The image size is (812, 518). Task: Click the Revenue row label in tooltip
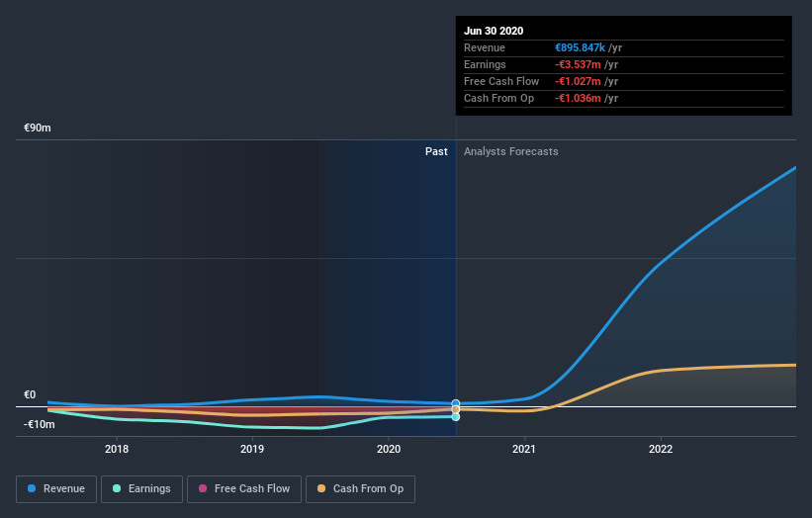[485, 47]
